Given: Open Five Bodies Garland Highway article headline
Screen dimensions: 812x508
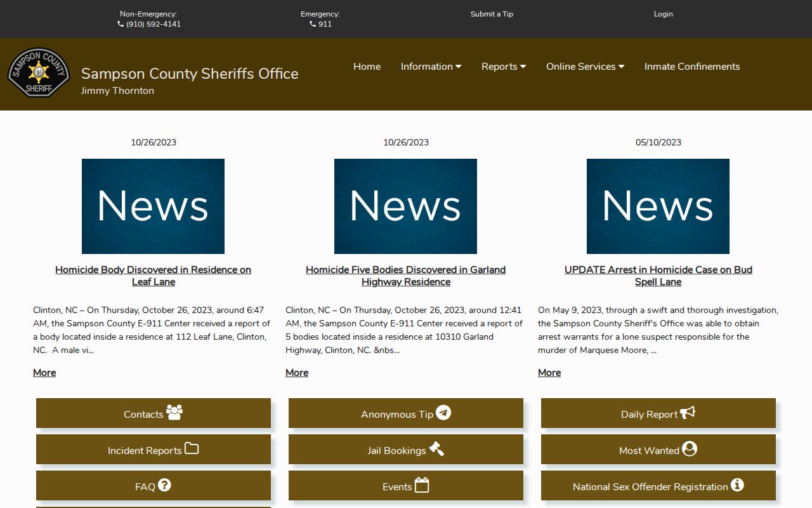Looking at the screenshot, I should click(x=406, y=276).
